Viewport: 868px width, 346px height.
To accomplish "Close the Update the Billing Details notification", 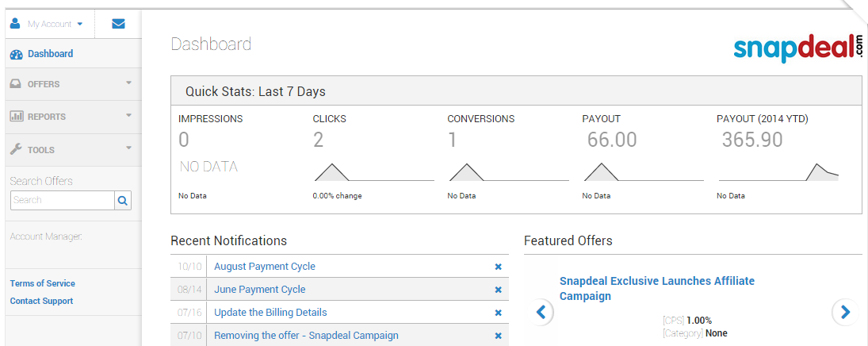I will click(x=499, y=313).
